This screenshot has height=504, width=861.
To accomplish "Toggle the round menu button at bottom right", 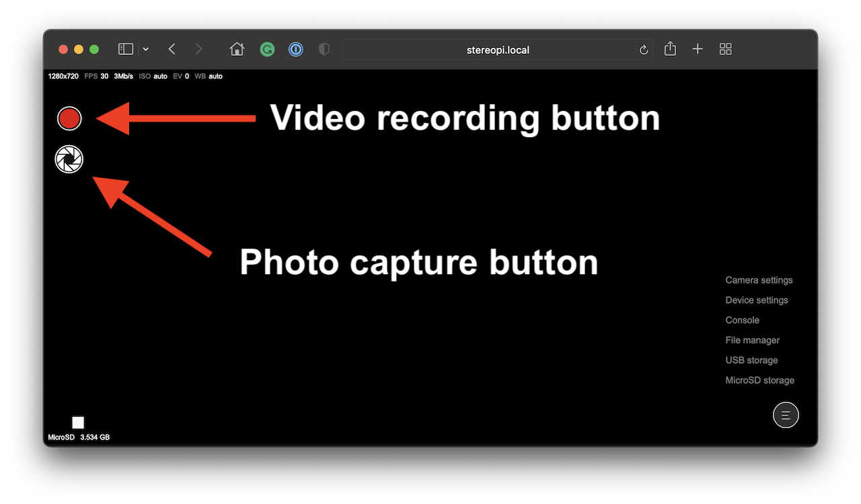I will click(x=786, y=415).
